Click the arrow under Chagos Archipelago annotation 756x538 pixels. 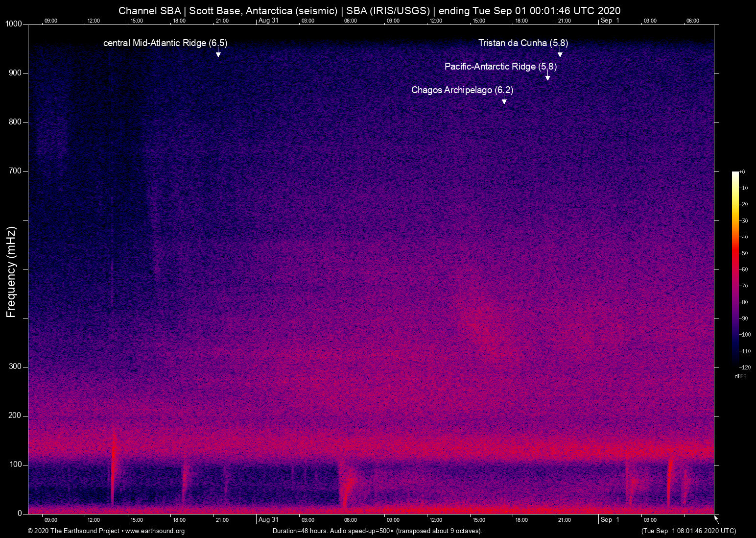pyautogui.click(x=504, y=100)
